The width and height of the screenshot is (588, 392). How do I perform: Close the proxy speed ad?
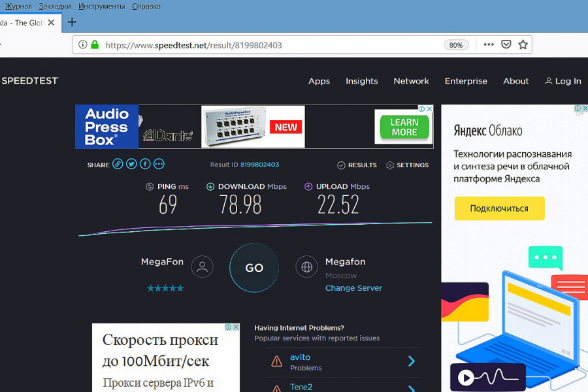236,327
